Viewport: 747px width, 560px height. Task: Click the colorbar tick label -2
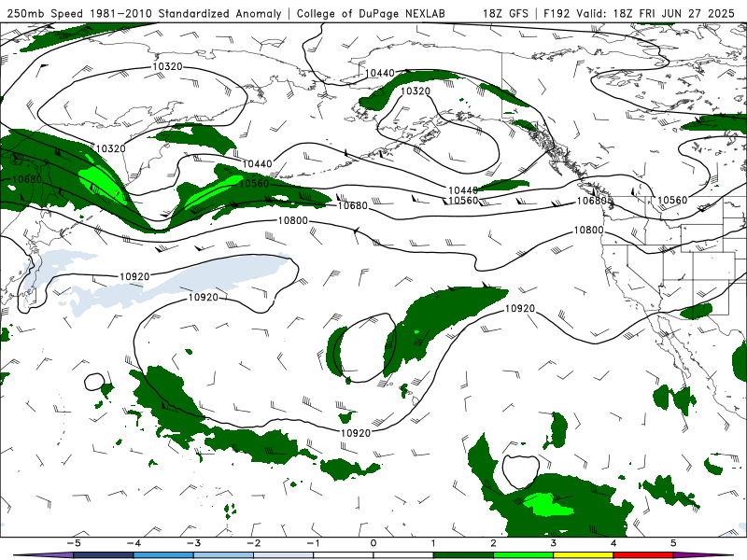253,543
